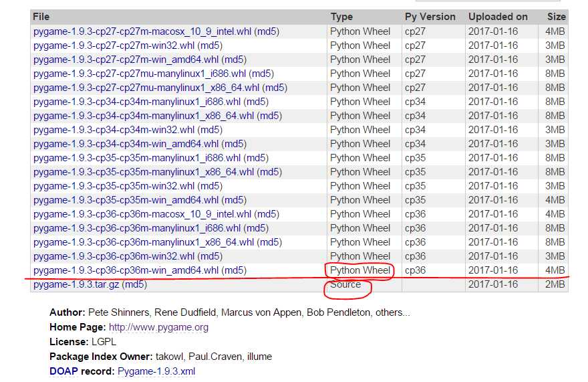Click pygame-1.9.3-cp36-cp36m-manylinux1_x86_64.whl link
The height and width of the screenshot is (382, 588).
tap(144, 242)
